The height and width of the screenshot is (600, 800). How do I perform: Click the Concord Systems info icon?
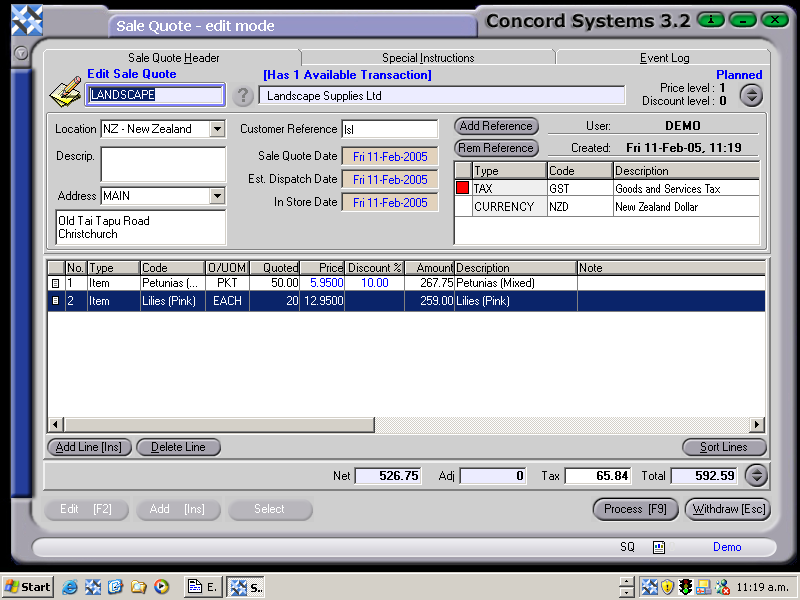tap(710, 19)
